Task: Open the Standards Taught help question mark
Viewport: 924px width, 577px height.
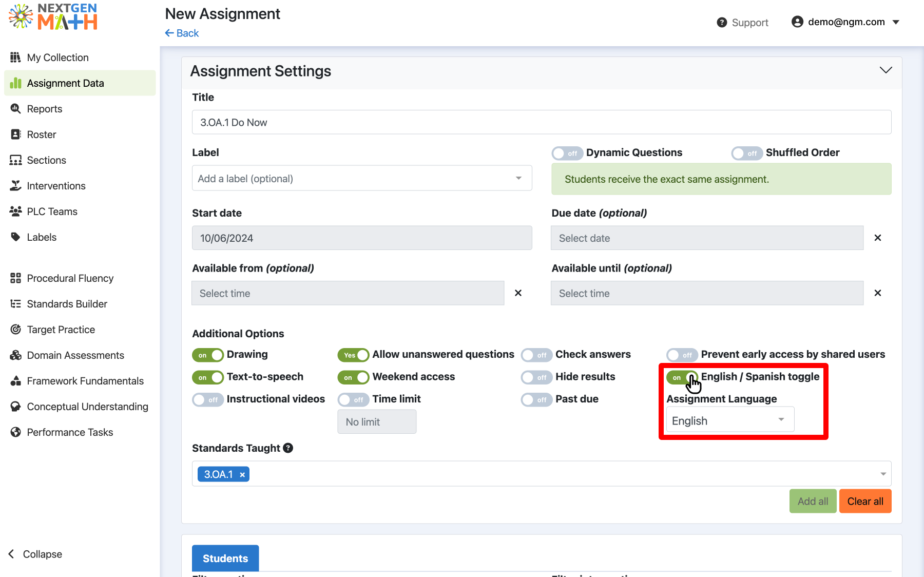Action: pyautogui.click(x=288, y=448)
